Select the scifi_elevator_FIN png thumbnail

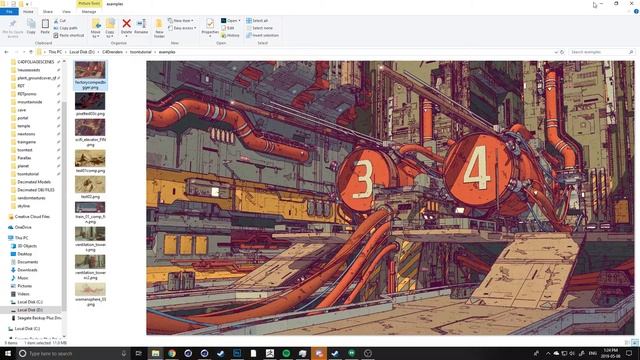[90, 133]
